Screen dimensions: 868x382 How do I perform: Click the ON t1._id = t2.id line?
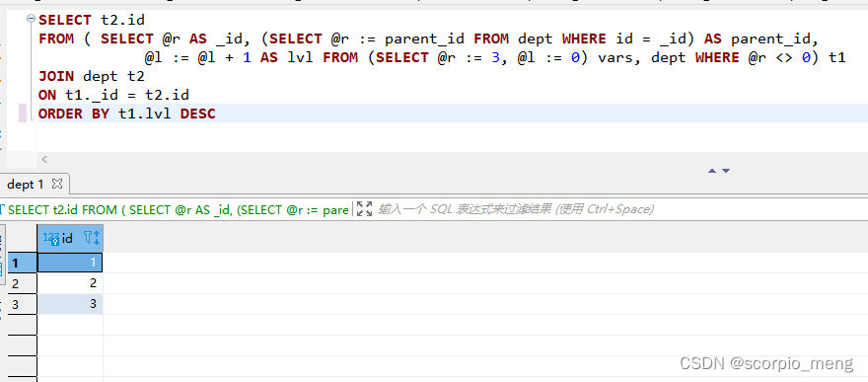click(113, 95)
